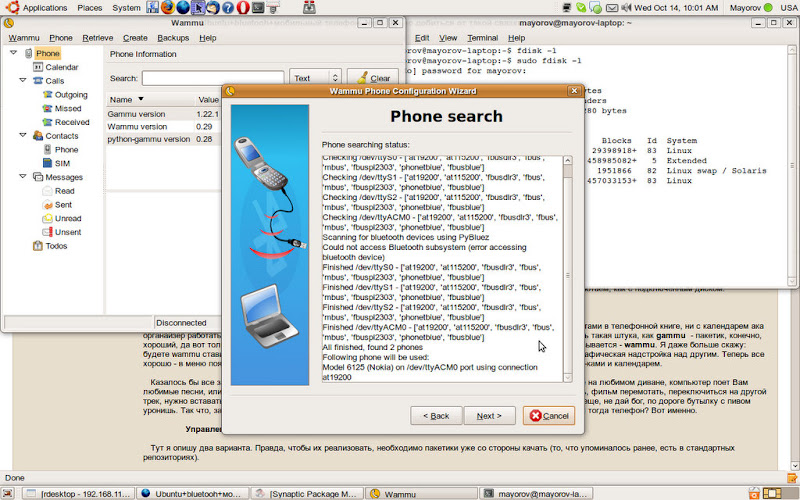Click the volume speaker tray icon

point(627,8)
